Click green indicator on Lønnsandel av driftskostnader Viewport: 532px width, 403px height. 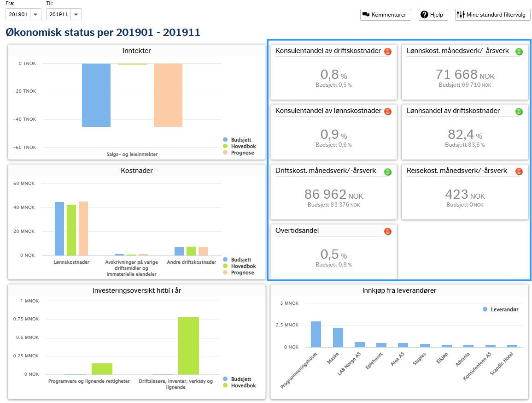[x=519, y=112]
